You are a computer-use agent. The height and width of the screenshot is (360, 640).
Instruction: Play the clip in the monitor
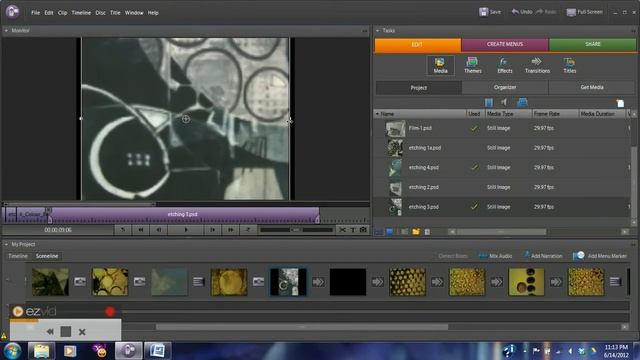click(186, 230)
